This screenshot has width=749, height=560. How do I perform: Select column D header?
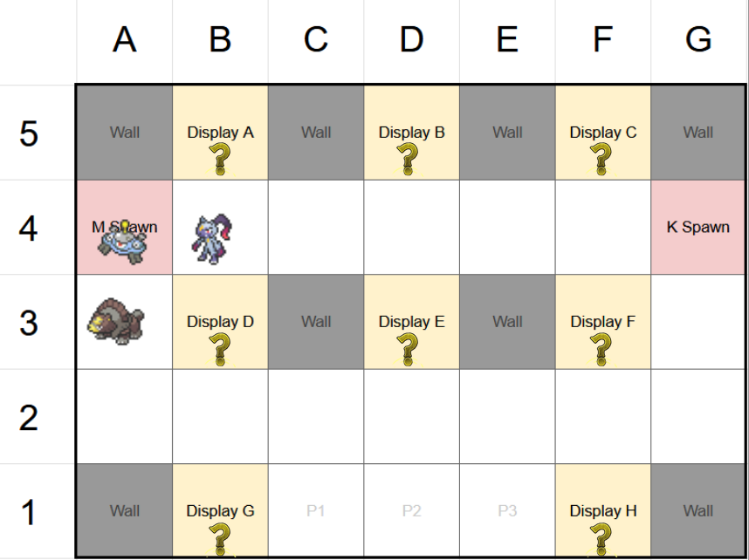411,40
